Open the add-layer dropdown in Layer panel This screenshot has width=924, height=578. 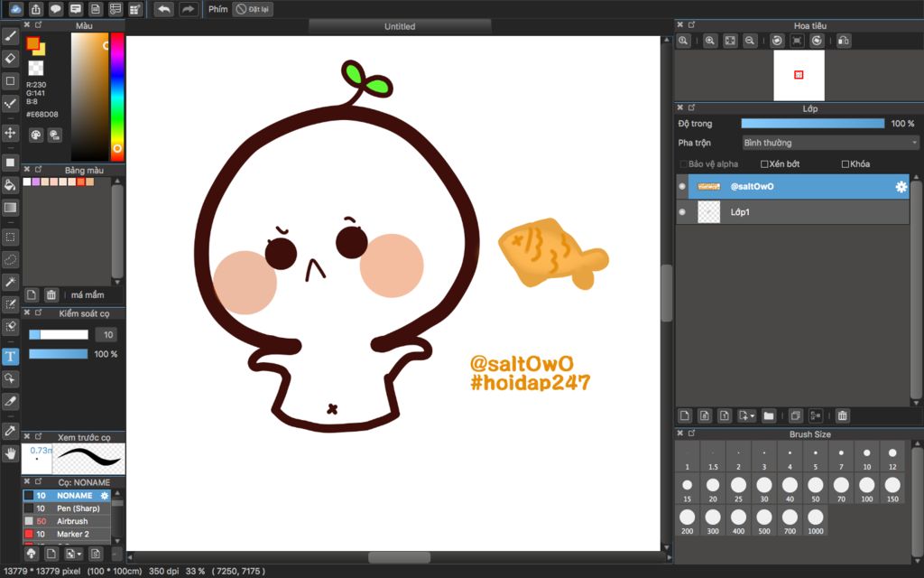(746, 415)
